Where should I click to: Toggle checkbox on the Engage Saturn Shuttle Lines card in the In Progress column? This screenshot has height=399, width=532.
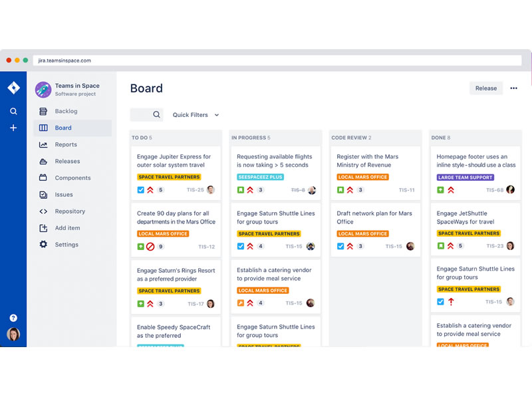[241, 247]
